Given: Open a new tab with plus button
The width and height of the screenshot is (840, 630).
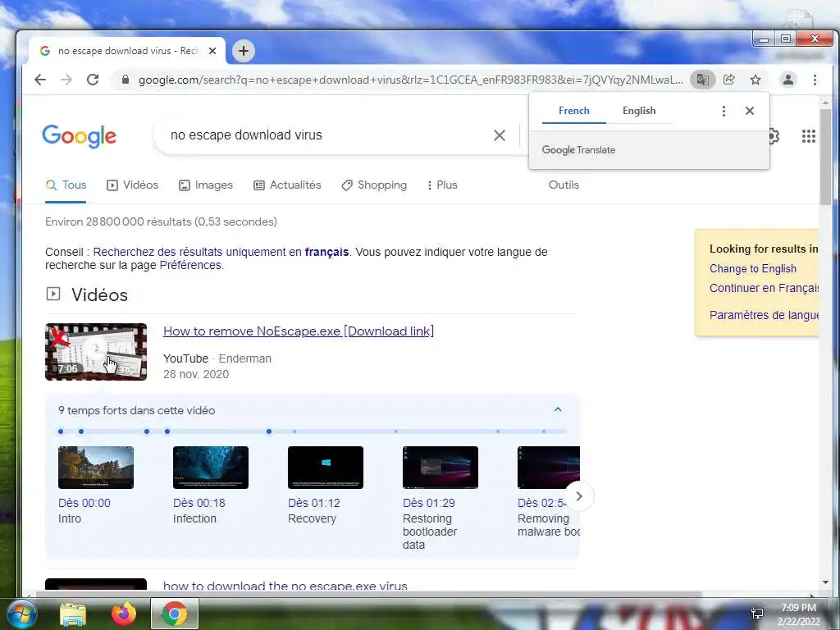Looking at the screenshot, I should 243,51.
